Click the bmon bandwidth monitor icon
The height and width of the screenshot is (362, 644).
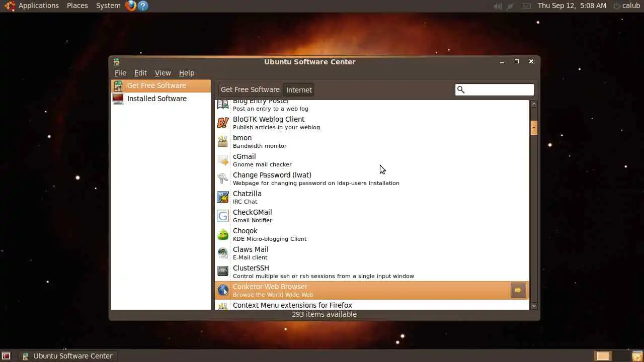coord(223,141)
